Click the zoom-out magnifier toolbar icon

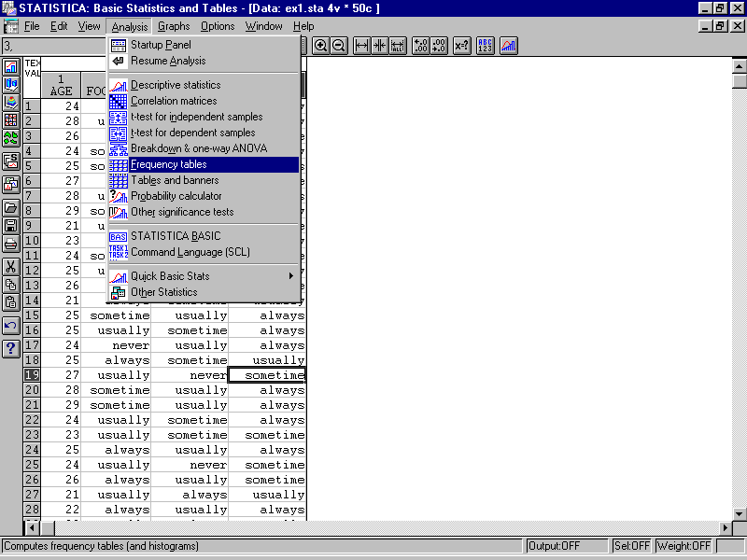339,46
